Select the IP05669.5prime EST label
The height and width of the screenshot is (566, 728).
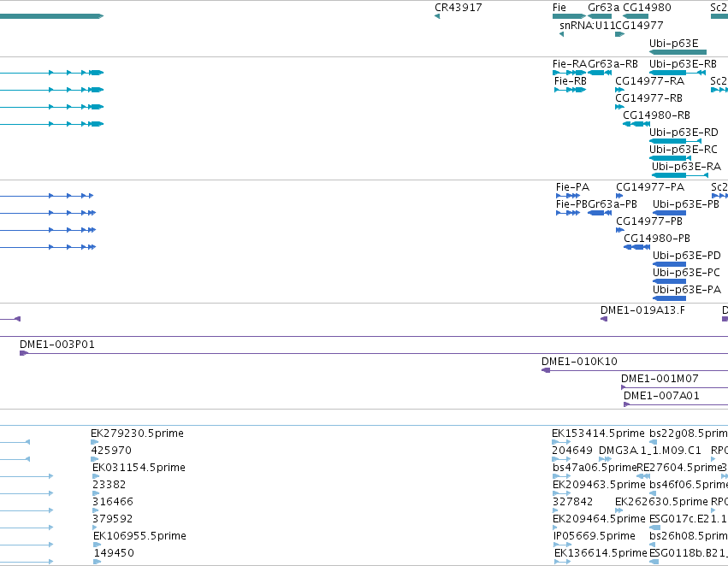[594, 536]
